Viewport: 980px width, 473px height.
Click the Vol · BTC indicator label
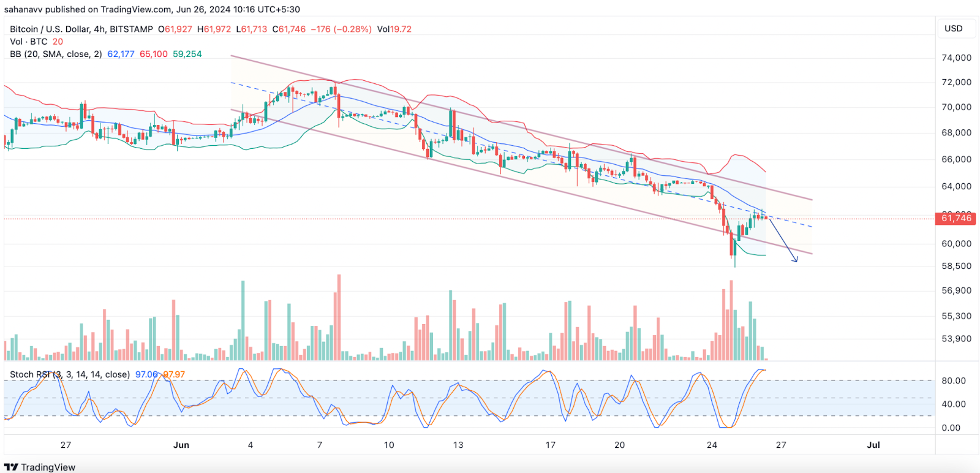[29, 42]
